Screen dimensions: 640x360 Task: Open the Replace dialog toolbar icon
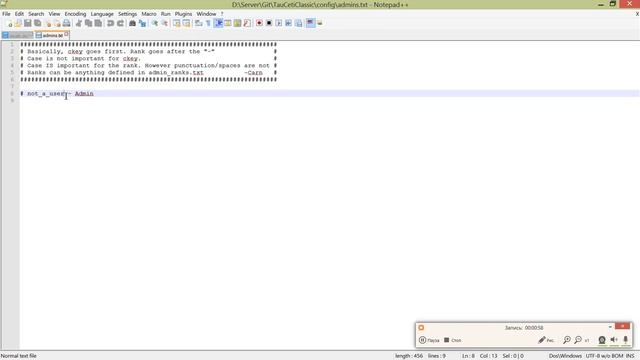pyautogui.click(x=142, y=23)
